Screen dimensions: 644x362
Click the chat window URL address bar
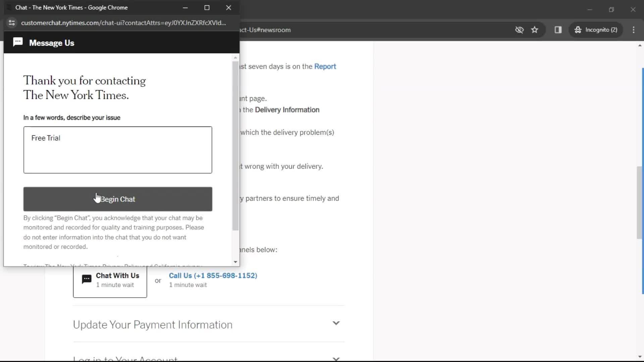coord(123,23)
